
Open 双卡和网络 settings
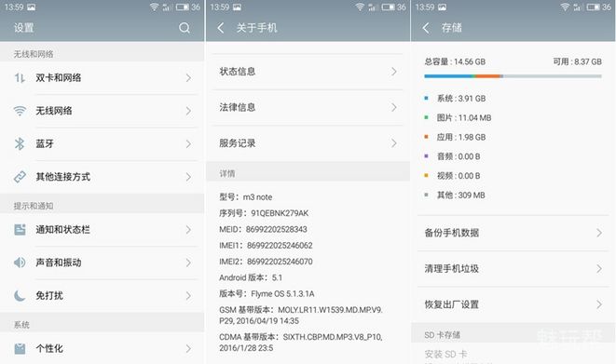[x=103, y=77]
